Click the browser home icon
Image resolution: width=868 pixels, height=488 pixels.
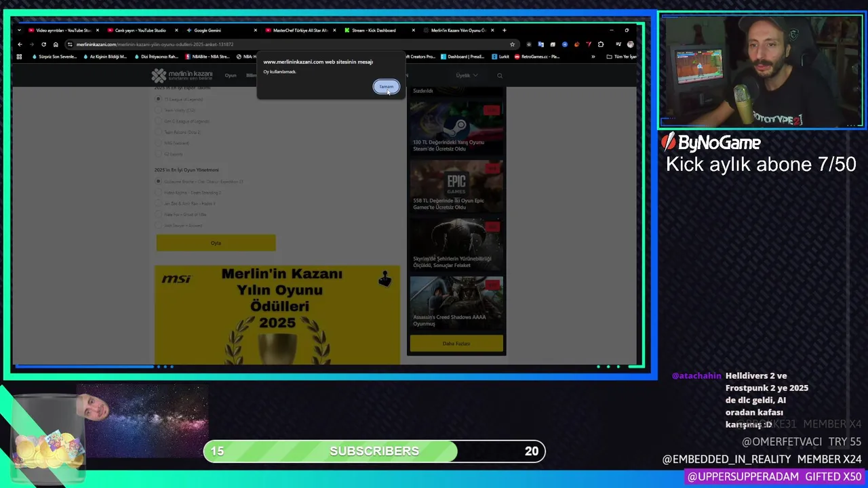(56, 45)
